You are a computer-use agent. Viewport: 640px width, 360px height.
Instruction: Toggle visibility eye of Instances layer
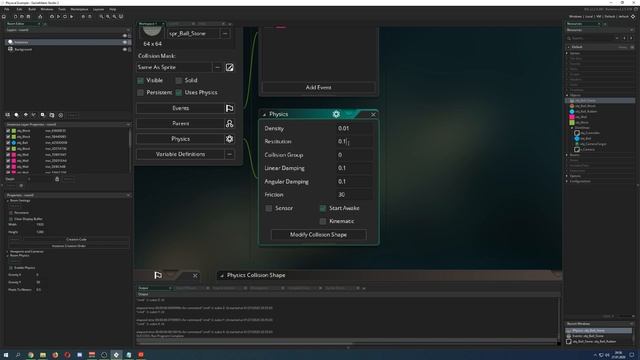click(124, 42)
